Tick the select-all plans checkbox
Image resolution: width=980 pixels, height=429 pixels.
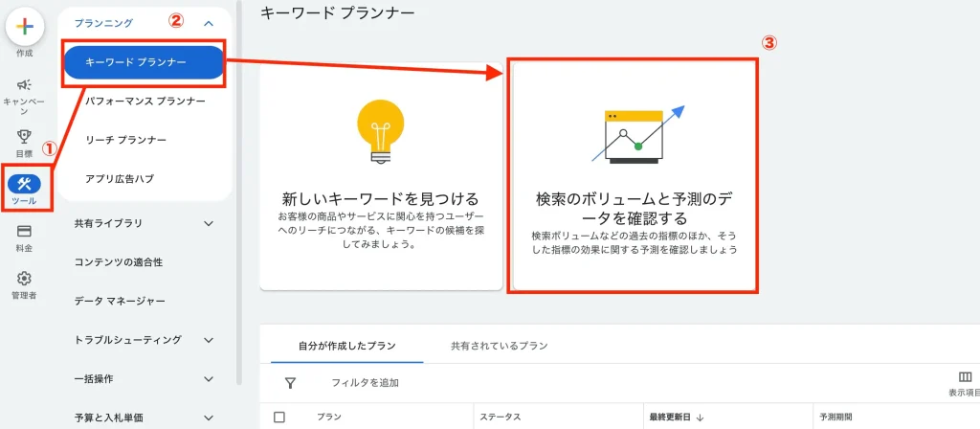[279, 418]
